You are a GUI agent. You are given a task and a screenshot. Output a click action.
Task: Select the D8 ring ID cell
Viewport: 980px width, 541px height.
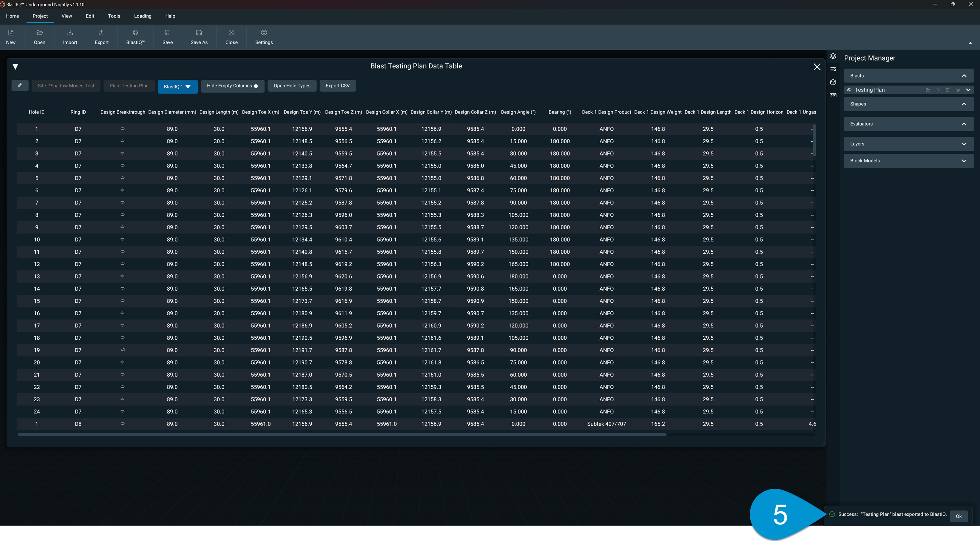[78, 424]
